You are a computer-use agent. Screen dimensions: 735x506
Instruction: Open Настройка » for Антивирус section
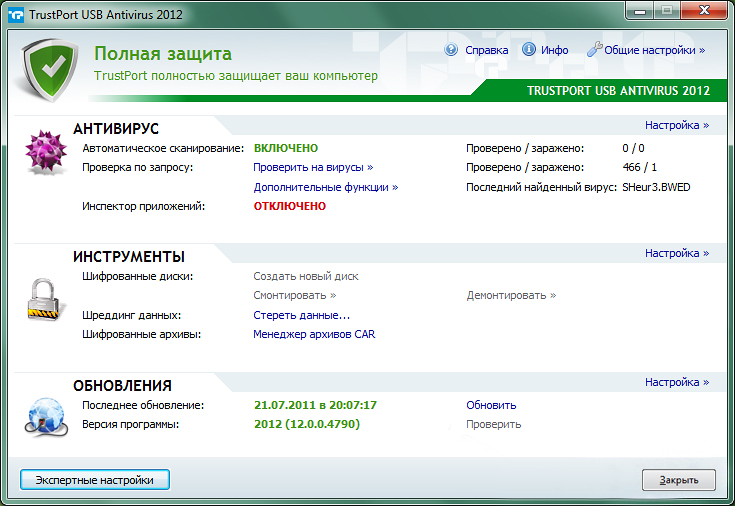pos(677,125)
